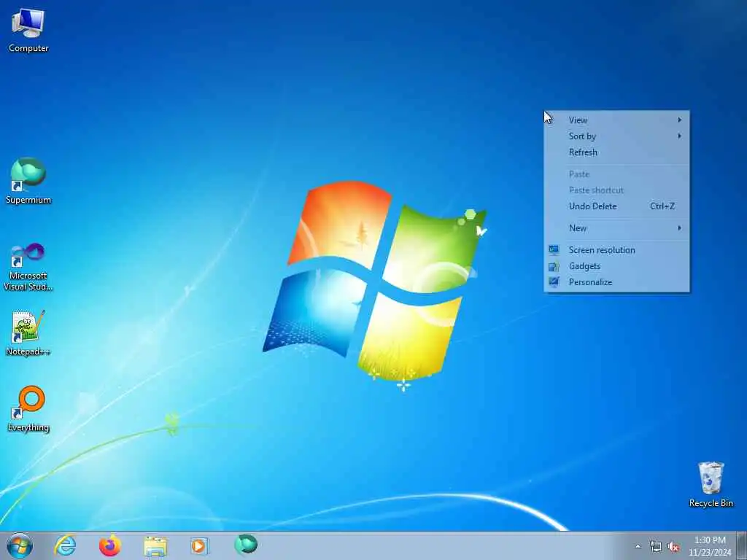The height and width of the screenshot is (560, 747).
Task: Choose Personalize in the context menu
Action: [617, 282]
